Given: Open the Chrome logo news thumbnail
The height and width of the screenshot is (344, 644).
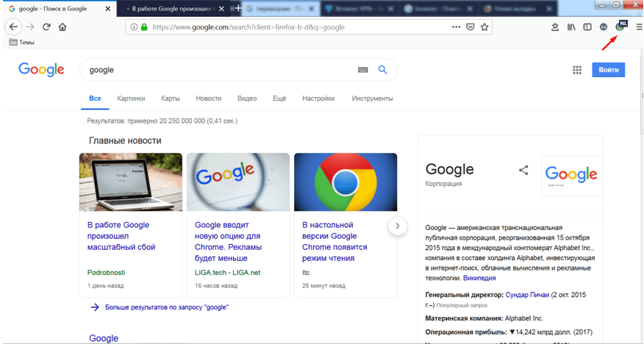Looking at the screenshot, I should tap(346, 182).
